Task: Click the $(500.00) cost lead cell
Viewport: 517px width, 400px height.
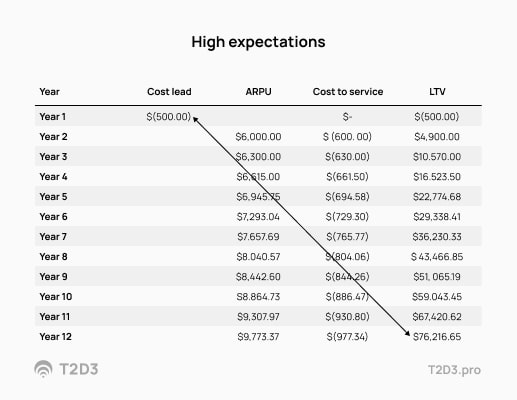Action: (x=169, y=117)
